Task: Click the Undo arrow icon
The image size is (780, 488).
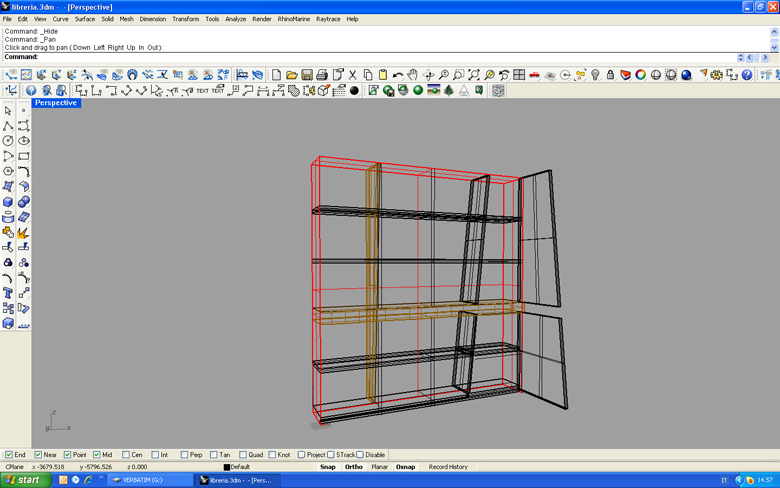Action: pyautogui.click(x=397, y=75)
